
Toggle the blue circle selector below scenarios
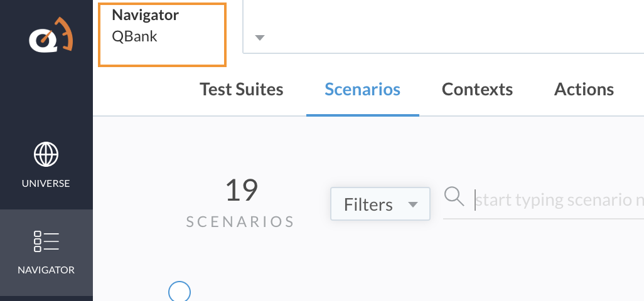180,292
